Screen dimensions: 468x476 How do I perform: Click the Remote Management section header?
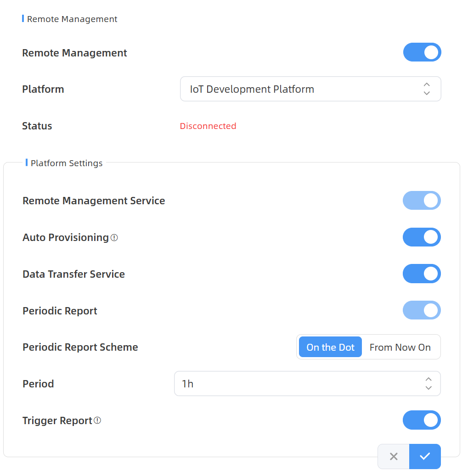tap(72, 19)
